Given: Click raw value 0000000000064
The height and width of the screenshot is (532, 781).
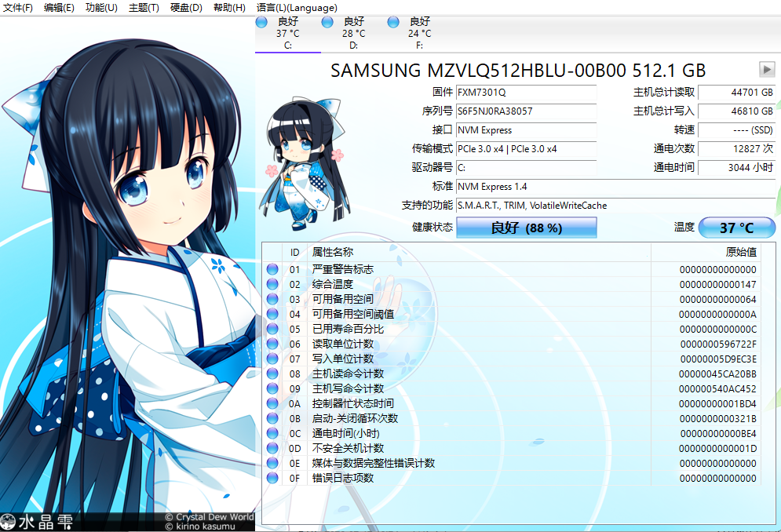Looking at the screenshot, I should pos(717,300).
